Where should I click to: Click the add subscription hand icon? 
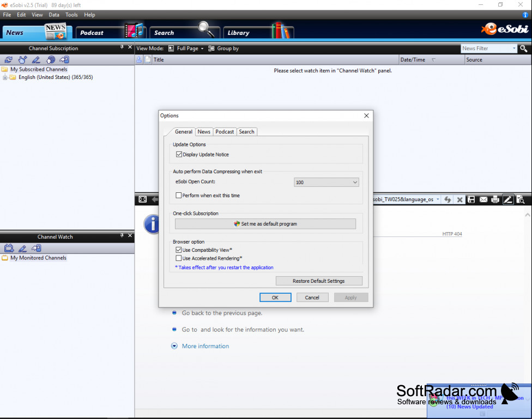pos(22,60)
